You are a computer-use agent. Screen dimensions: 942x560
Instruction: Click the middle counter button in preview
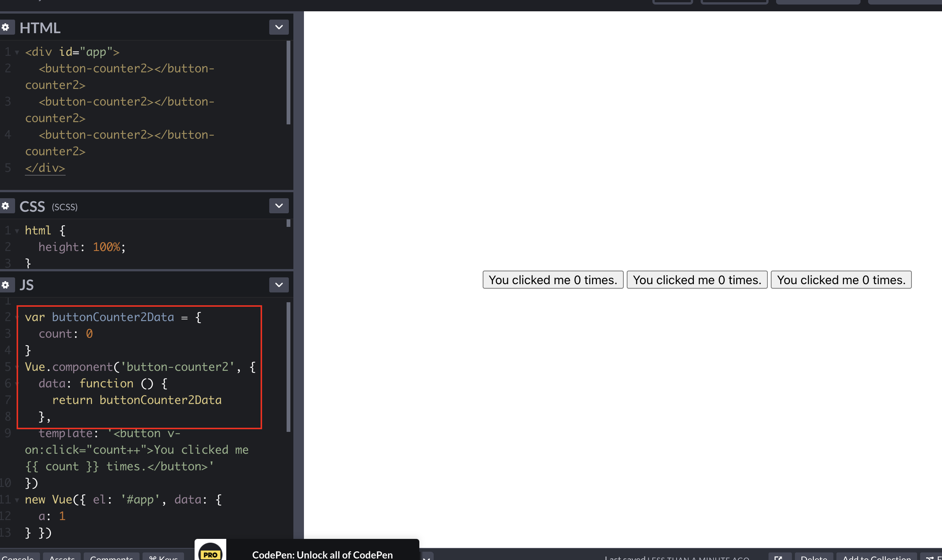tap(697, 280)
